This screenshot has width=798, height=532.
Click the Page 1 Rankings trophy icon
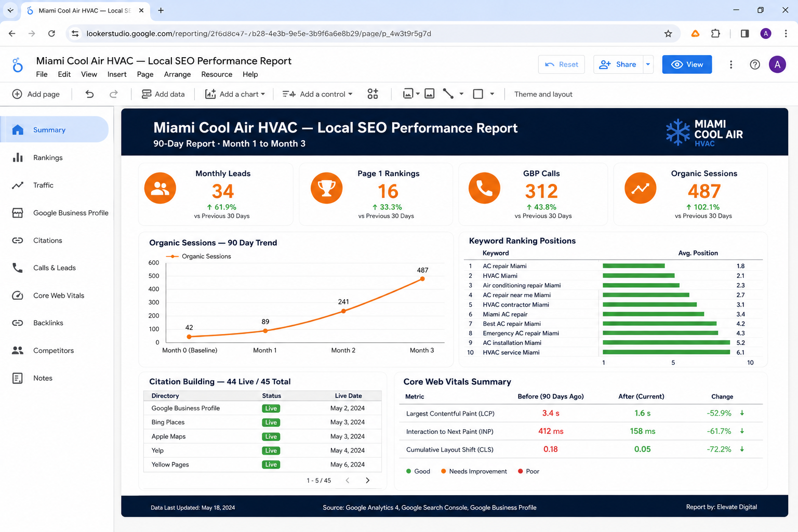click(x=326, y=188)
